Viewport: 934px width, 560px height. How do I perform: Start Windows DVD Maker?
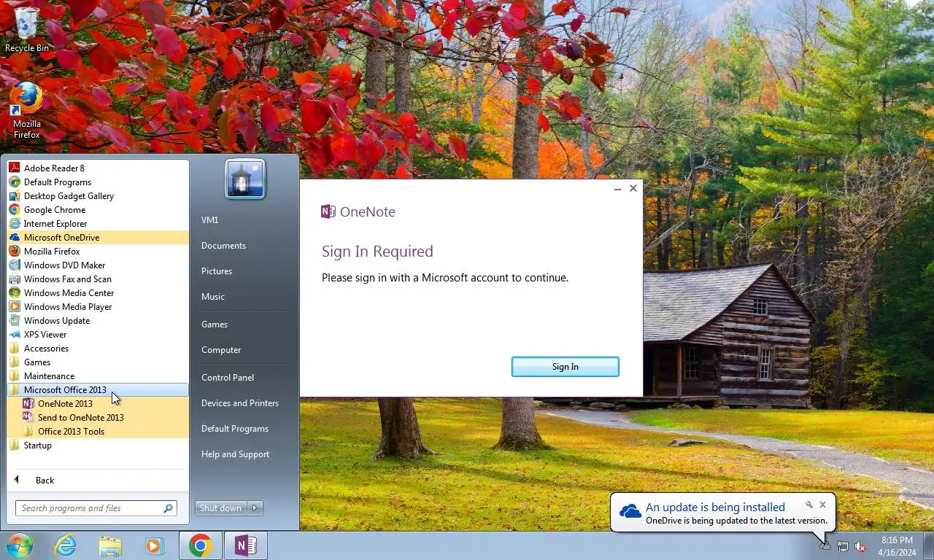pos(98,265)
